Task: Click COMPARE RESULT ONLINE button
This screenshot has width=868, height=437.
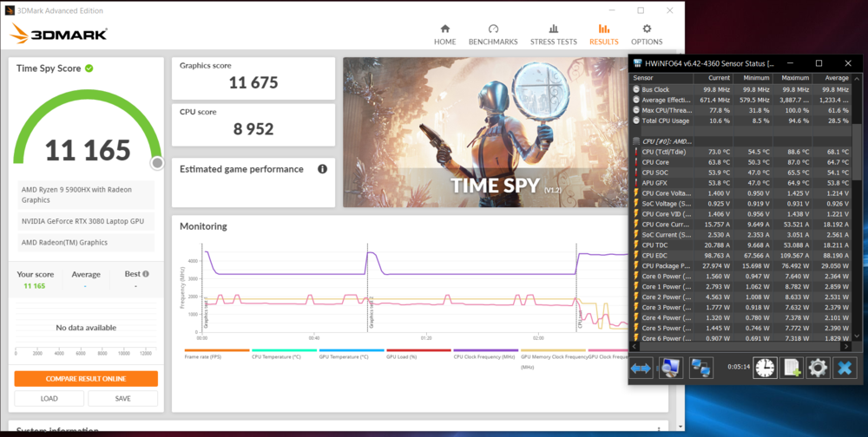Action: [x=86, y=379]
